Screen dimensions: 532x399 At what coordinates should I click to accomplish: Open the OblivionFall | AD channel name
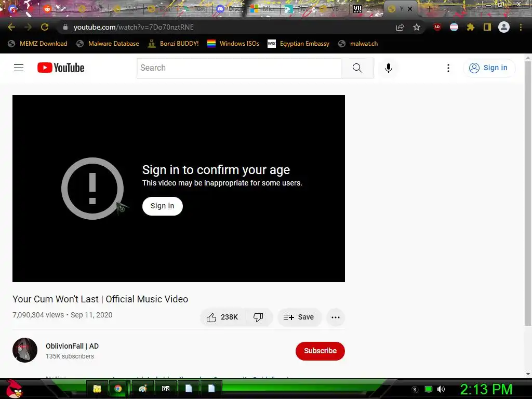[x=72, y=346]
